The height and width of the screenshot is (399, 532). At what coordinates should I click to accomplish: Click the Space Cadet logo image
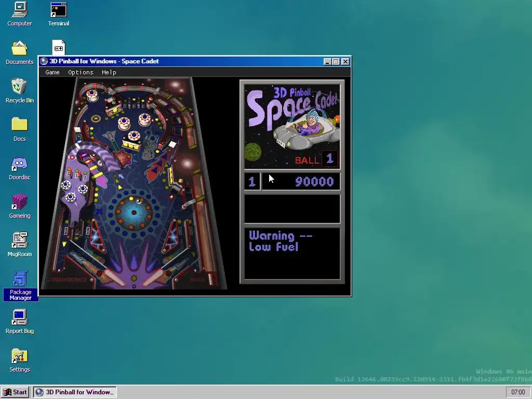[292, 127]
